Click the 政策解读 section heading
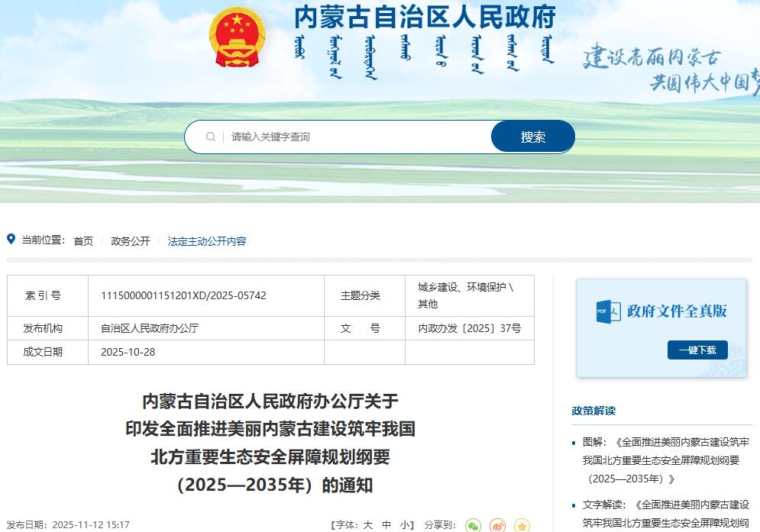The width and height of the screenshot is (760, 532). [x=593, y=411]
